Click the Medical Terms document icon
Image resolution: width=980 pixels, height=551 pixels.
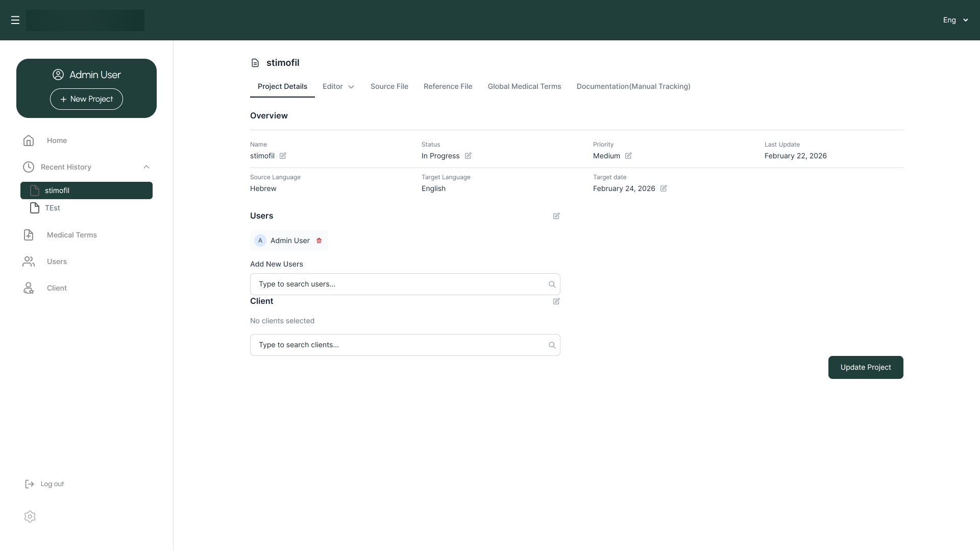point(29,235)
